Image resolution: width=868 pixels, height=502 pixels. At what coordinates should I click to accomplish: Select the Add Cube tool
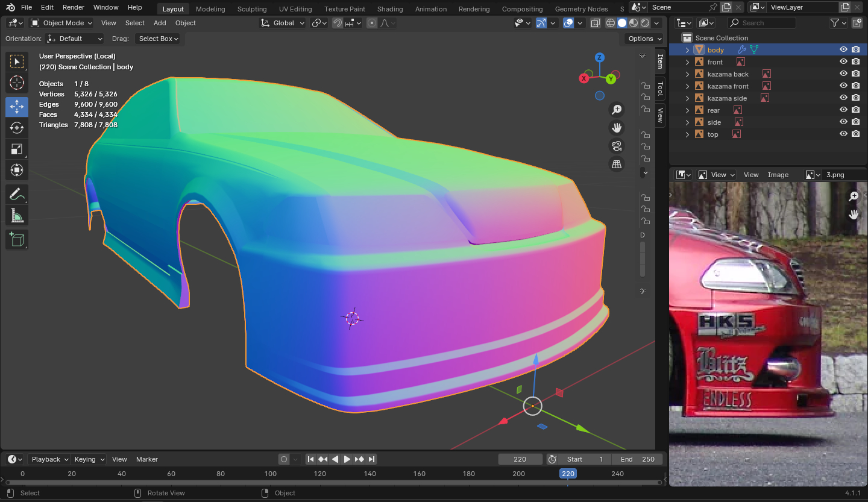(17, 239)
